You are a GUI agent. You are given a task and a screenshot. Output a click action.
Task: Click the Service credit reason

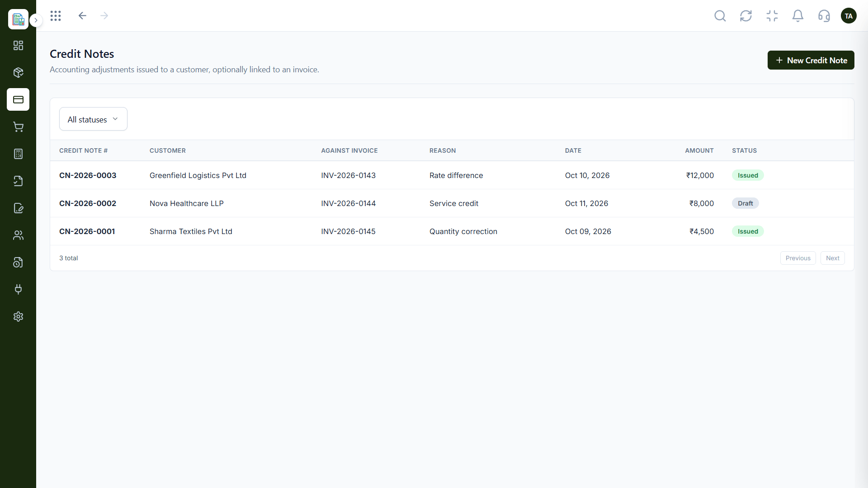tap(454, 203)
